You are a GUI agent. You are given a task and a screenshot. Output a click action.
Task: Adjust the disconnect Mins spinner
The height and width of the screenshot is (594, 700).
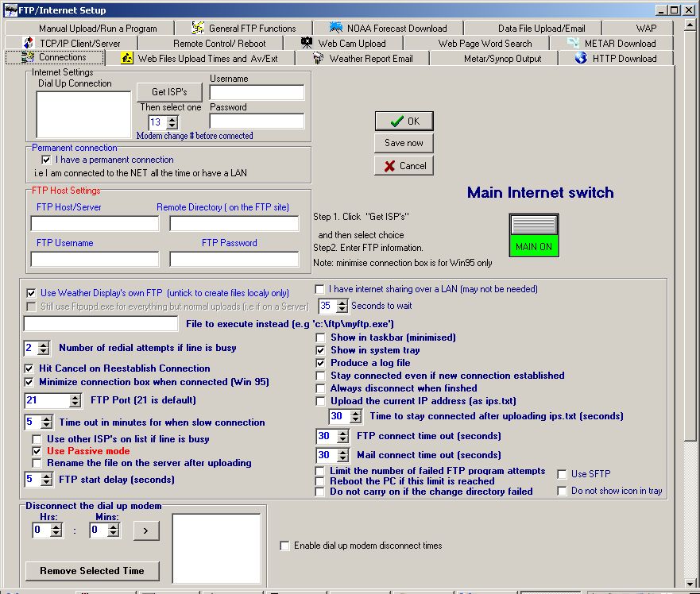[114, 530]
